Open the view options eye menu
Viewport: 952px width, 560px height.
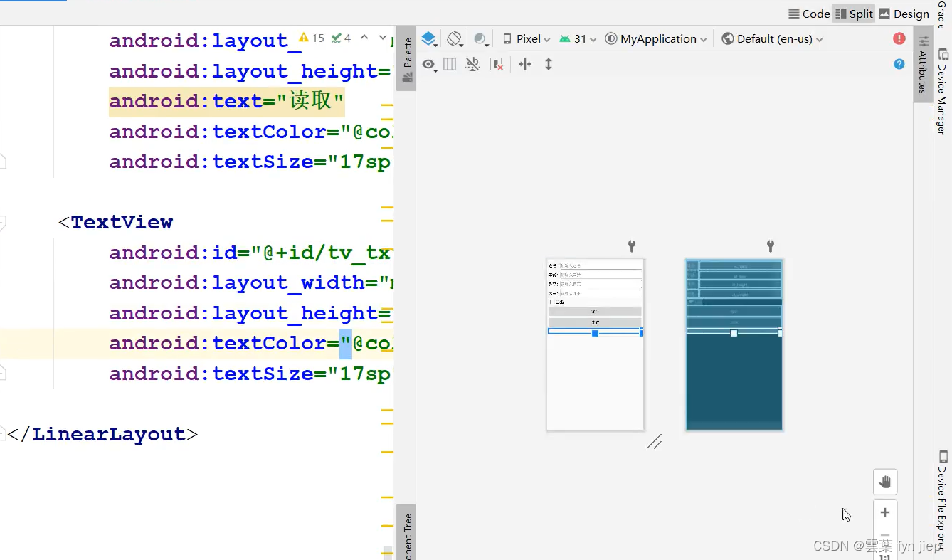(x=428, y=64)
